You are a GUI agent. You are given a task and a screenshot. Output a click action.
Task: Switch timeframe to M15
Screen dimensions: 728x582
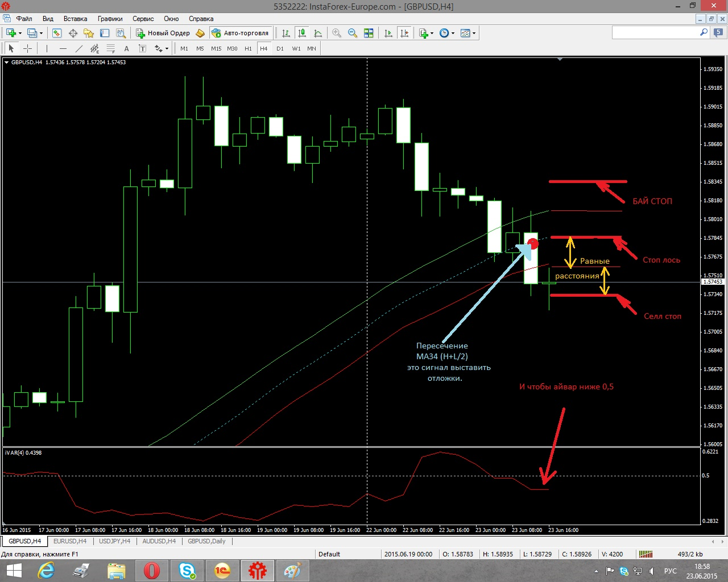pyautogui.click(x=216, y=48)
